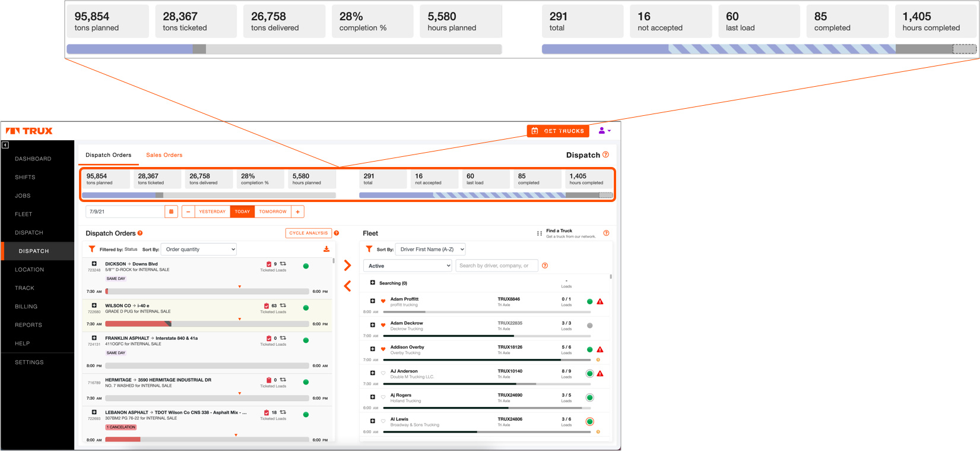
Task: Switch to the Dispatch Orders tab
Action: coord(109,155)
